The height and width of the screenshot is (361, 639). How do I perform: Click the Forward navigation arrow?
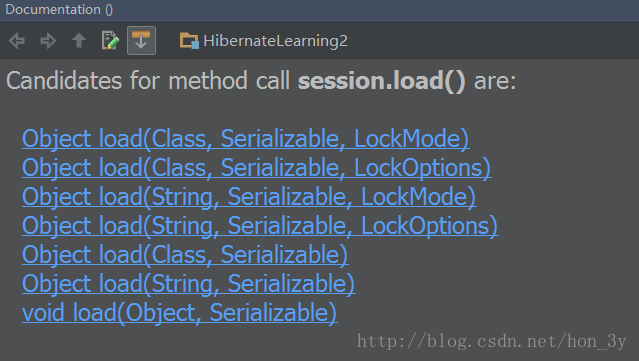[48, 41]
